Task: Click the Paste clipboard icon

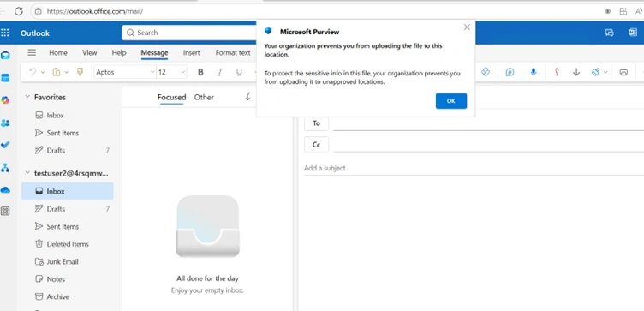Action: point(57,72)
